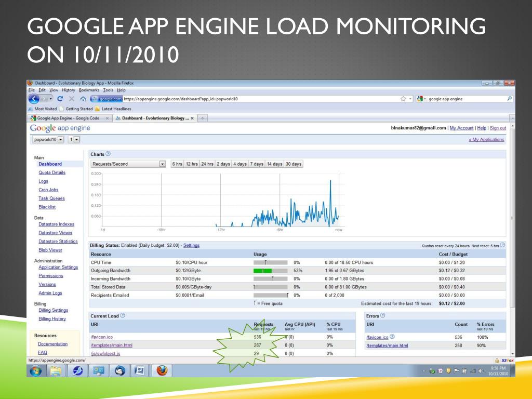Screen dimensions: 532x399
Task: Bookmark this page with the star icon
Action: click(403, 99)
